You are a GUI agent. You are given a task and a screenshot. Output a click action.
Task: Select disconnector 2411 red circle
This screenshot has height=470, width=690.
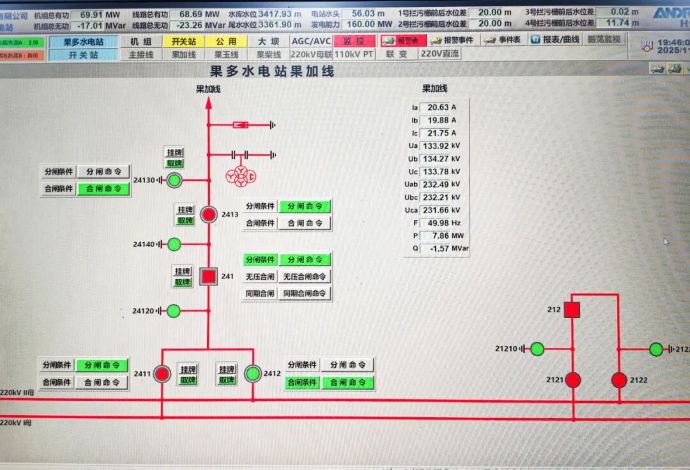point(162,374)
